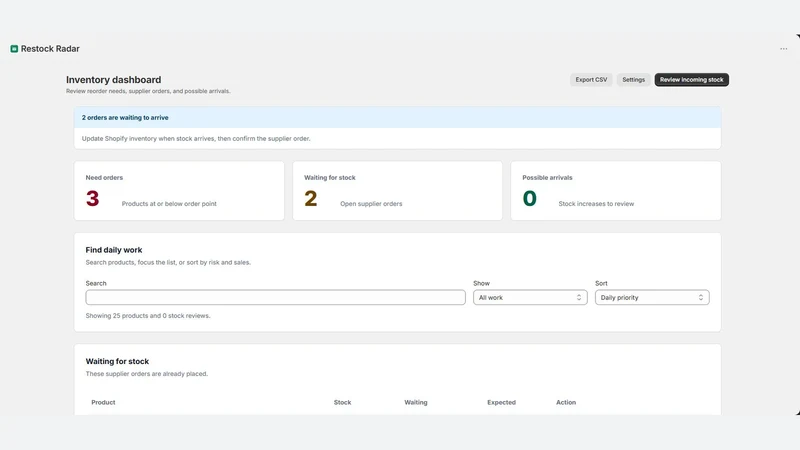Focus the Search products input field
Screen dimensions: 800x450
click(x=276, y=297)
